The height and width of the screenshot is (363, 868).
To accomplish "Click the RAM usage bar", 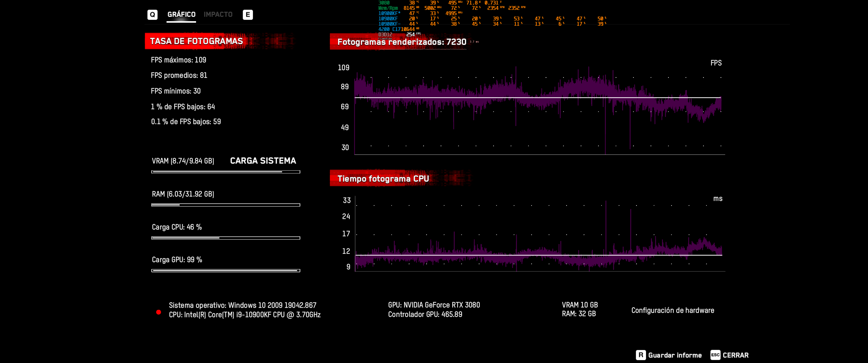I will click(x=225, y=205).
